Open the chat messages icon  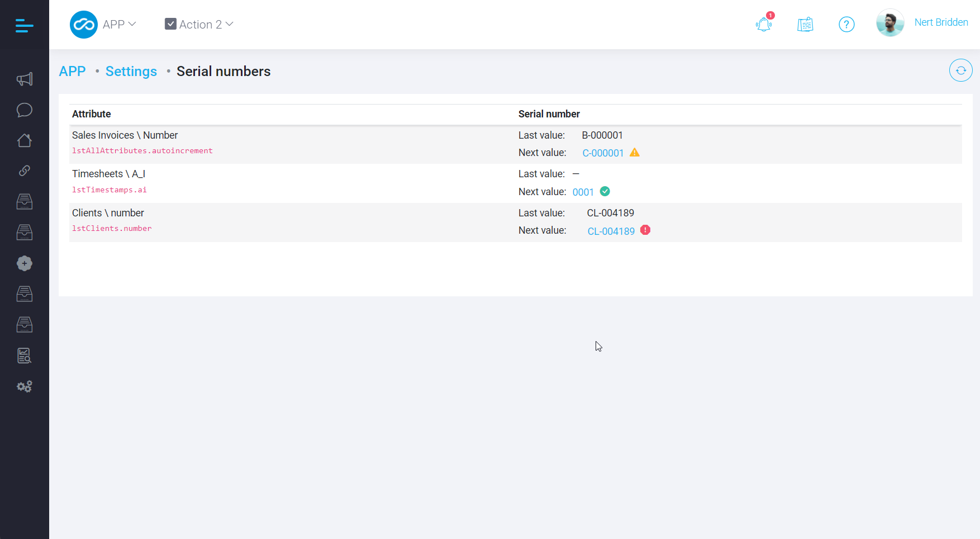pos(25,110)
